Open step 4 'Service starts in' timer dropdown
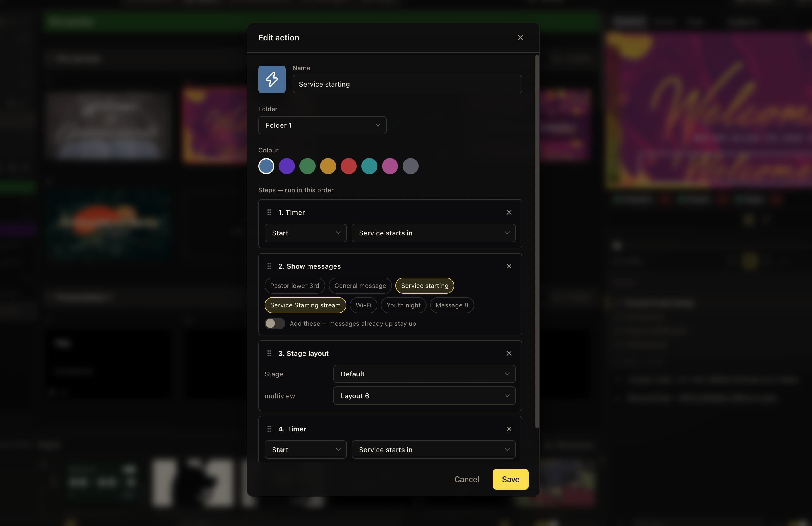This screenshot has height=526, width=812. [433, 449]
